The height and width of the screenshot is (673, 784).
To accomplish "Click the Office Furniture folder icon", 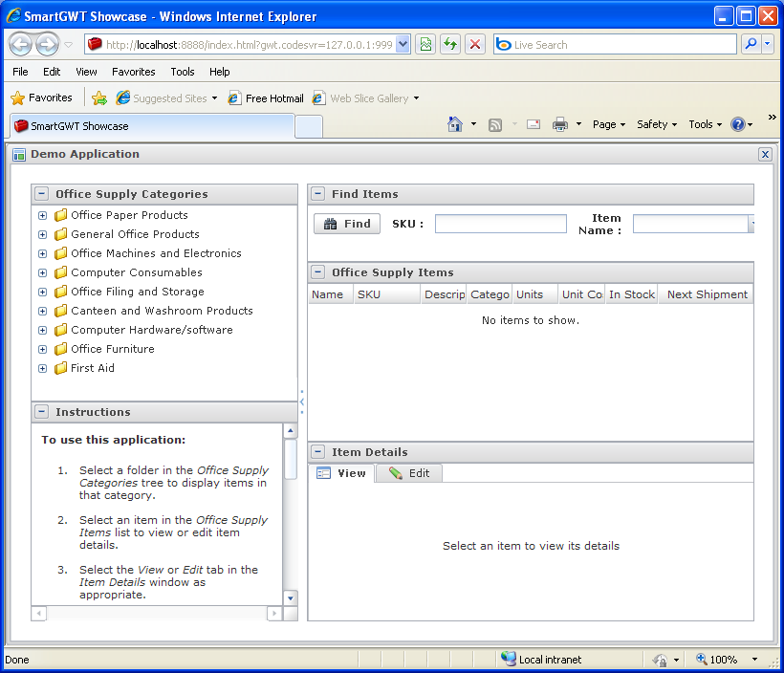I will click(x=60, y=349).
